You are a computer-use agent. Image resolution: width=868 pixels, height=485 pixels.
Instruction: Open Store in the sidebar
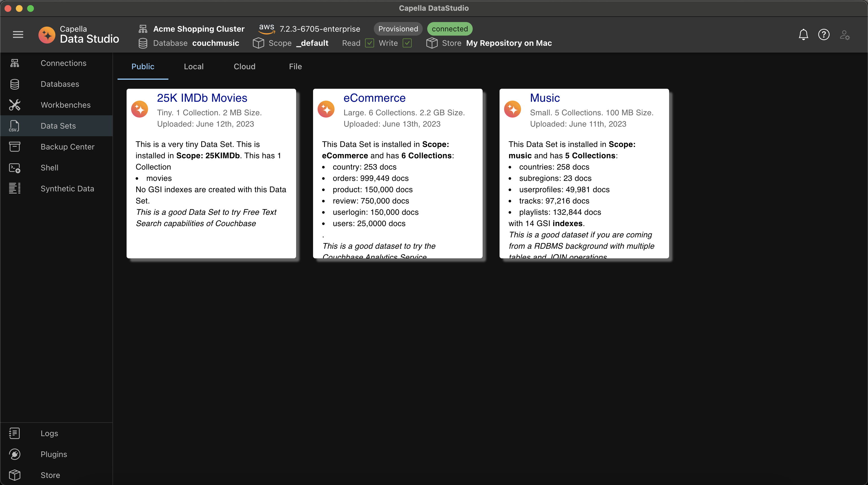point(56,475)
